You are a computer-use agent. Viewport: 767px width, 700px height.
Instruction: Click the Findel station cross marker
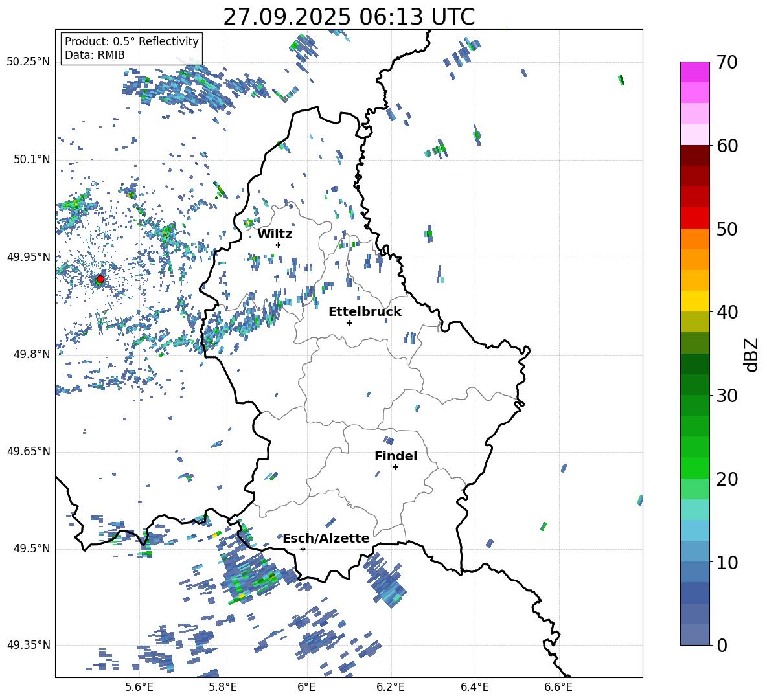(395, 467)
